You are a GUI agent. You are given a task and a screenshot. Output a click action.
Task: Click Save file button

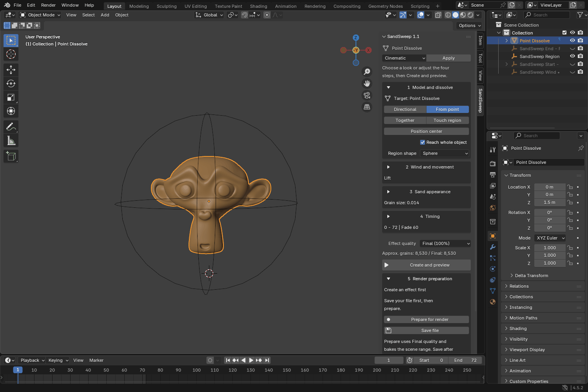[426, 330]
